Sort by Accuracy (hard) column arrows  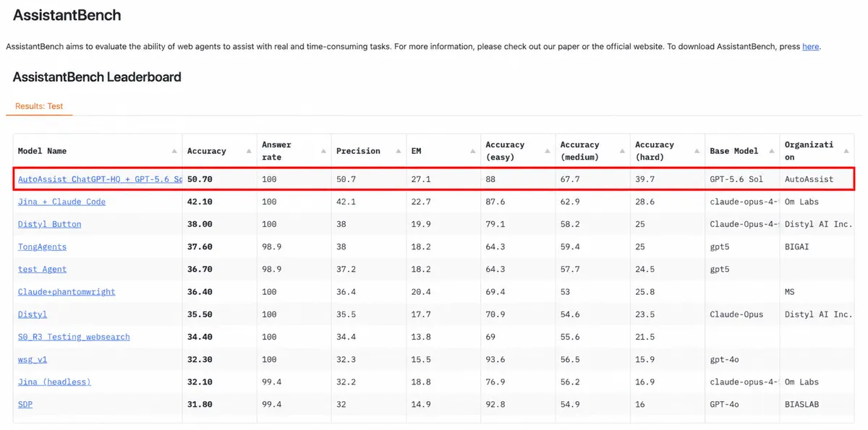click(x=697, y=151)
